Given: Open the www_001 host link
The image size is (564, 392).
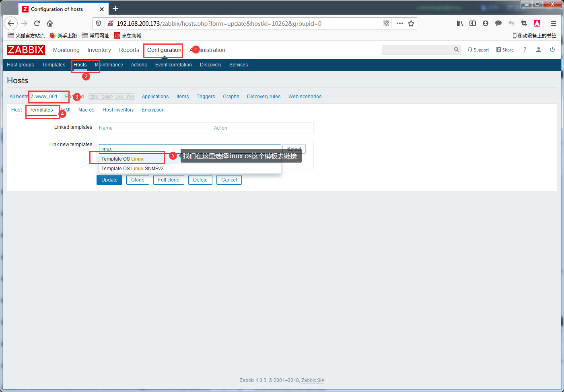Looking at the screenshot, I should click(46, 97).
